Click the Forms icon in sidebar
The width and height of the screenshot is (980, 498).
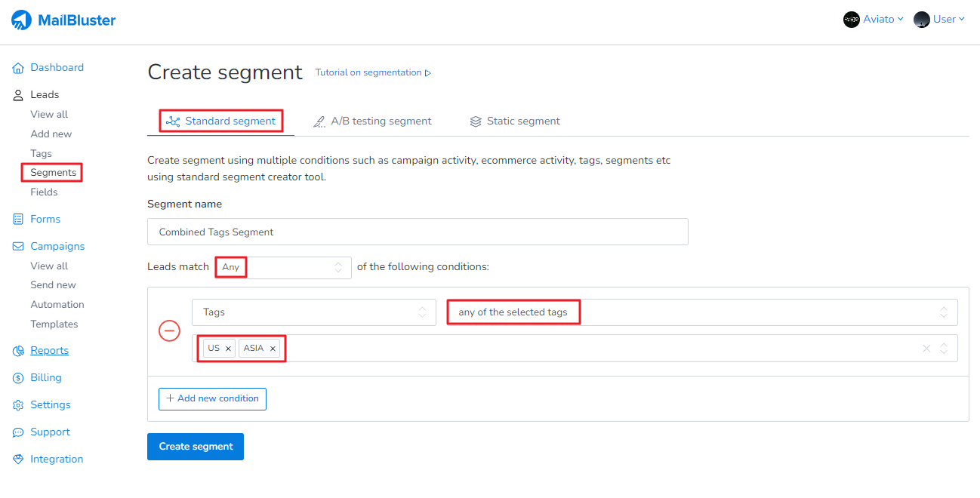point(19,220)
